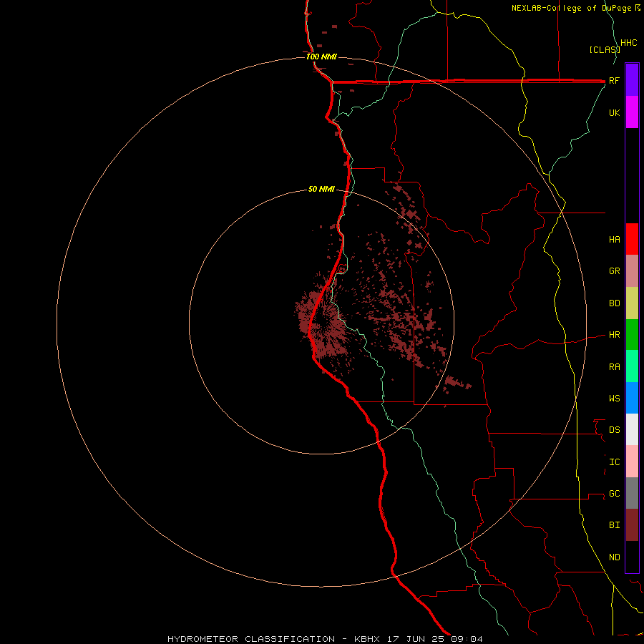This screenshot has width=644, height=644.
Task: Click the DS white legend color block
Action: (x=632, y=429)
